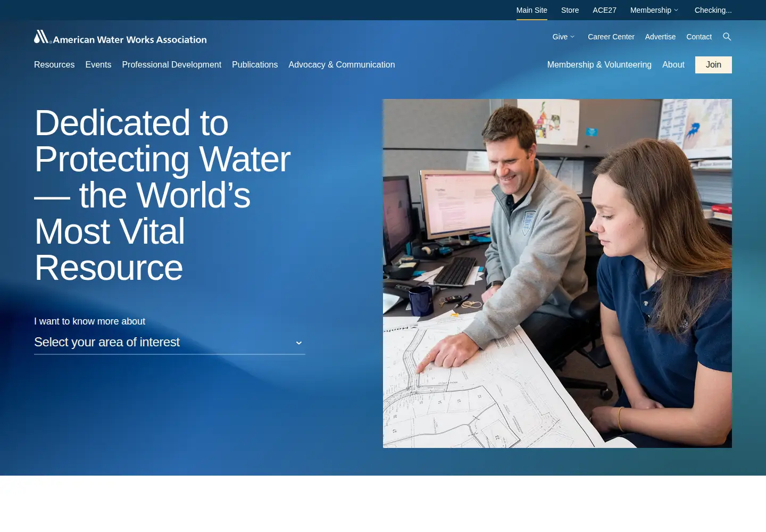Click the American Water Works Association logo
The width and height of the screenshot is (766, 532).
120,37
